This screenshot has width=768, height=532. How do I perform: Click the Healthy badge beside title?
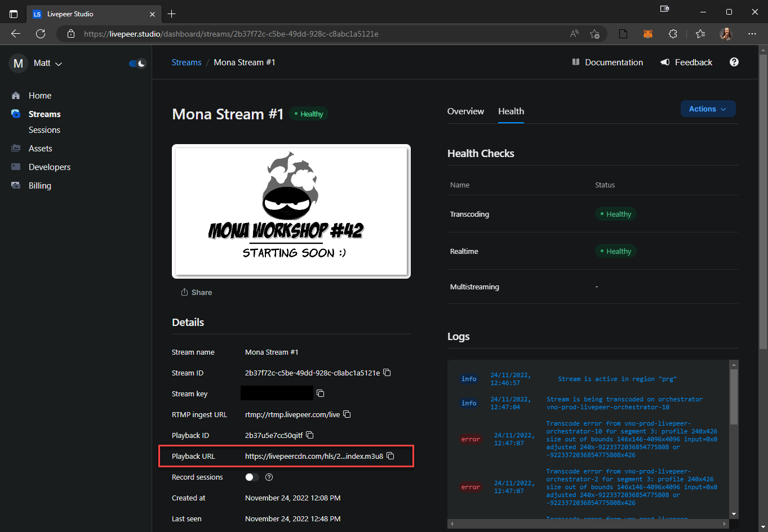309,114
